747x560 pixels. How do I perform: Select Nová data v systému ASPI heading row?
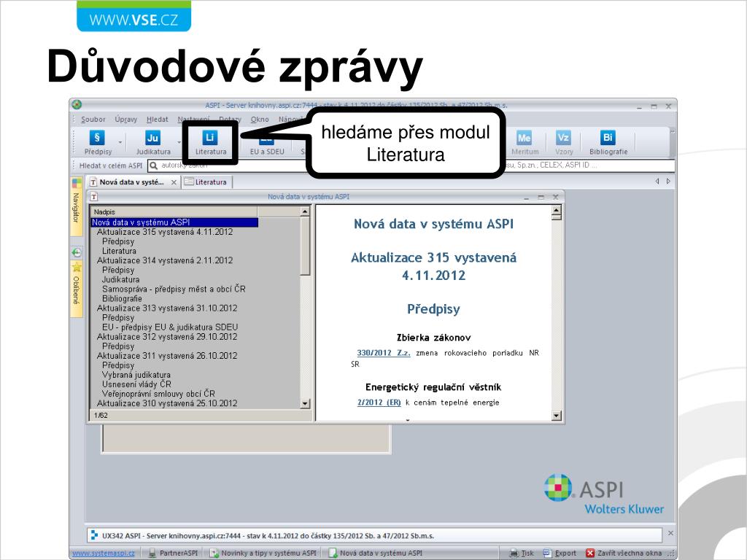pos(174,222)
